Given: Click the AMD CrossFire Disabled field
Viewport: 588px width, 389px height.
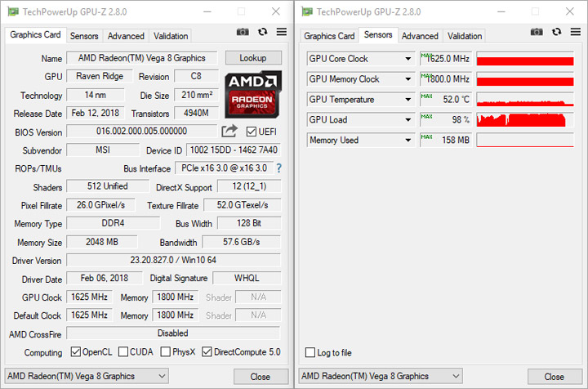Looking at the screenshot, I should [x=173, y=333].
